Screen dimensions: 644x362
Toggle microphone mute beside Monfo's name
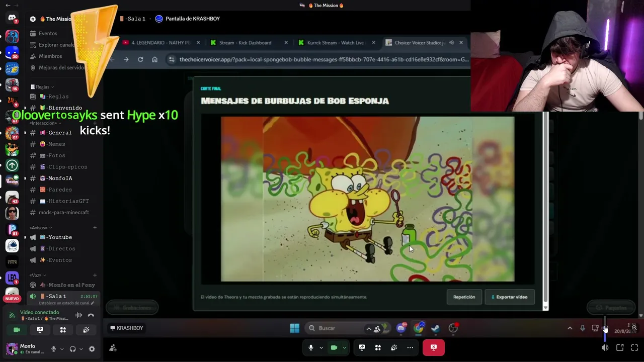pyautogui.click(x=53, y=349)
